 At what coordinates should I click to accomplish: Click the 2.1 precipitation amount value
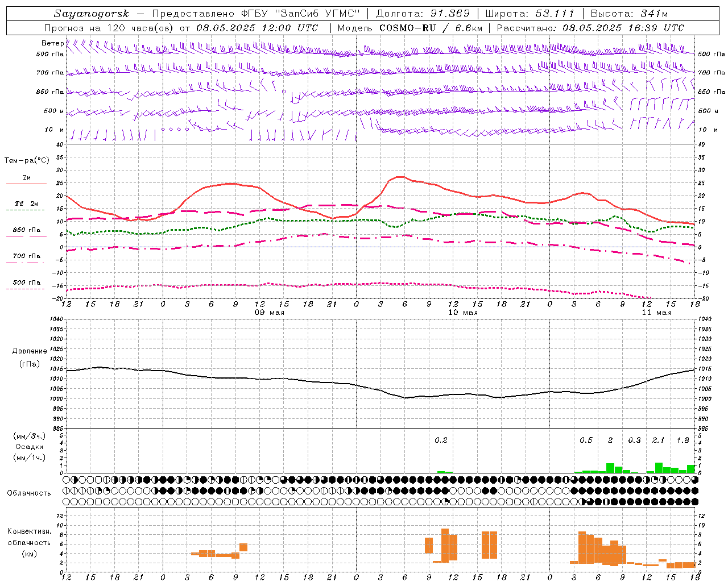pyautogui.click(x=658, y=440)
